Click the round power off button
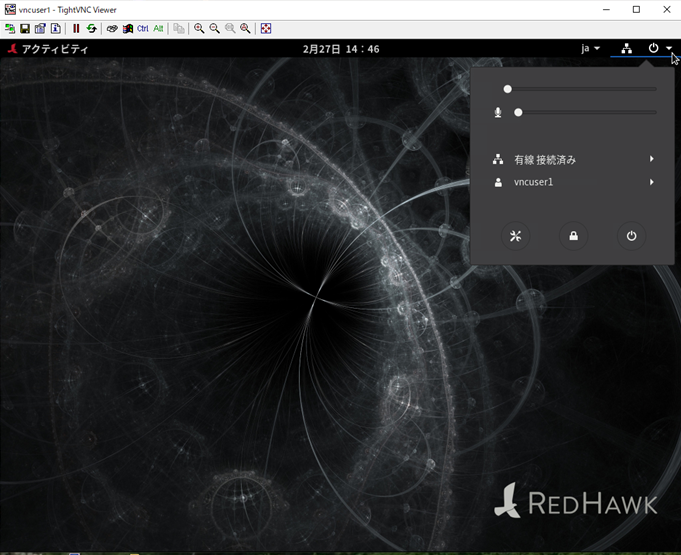Screen dimensions: 681x555 click(x=631, y=236)
